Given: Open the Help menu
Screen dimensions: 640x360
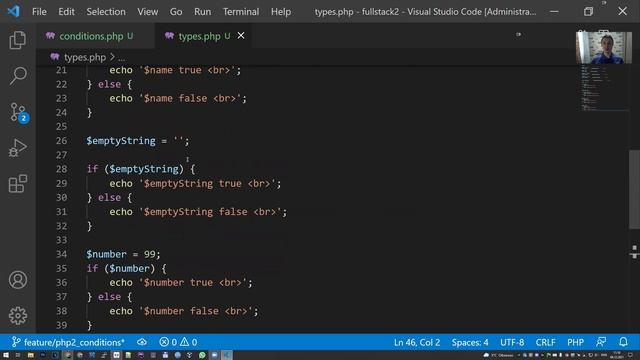Looking at the screenshot, I should [281, 11].
